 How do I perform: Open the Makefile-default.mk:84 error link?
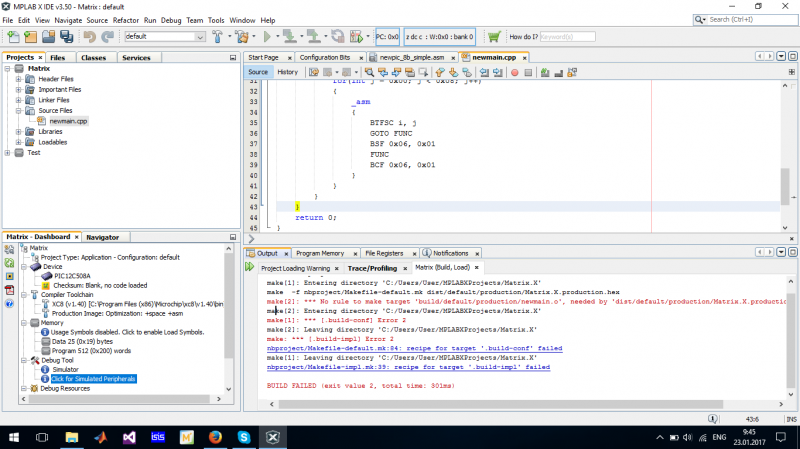[414, 348]
